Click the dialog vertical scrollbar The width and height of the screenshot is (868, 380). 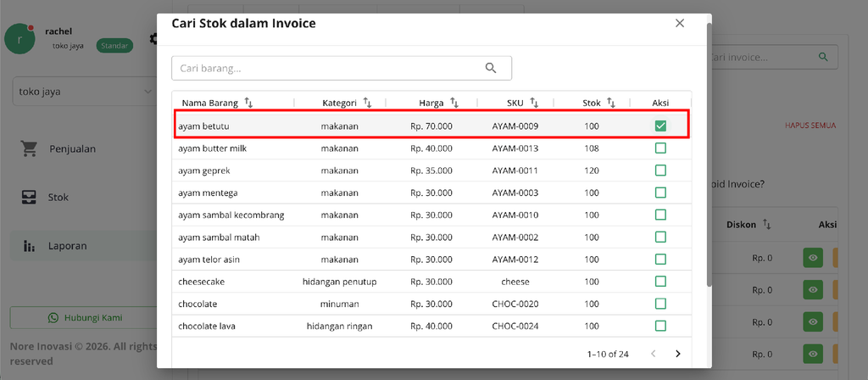point(709,155)
